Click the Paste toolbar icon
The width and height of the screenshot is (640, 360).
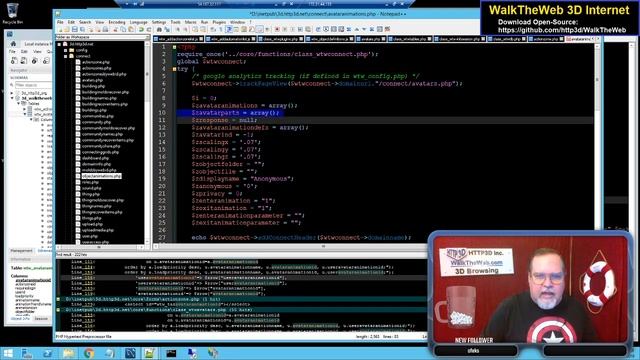pyautogui.click(x=131, y=29)
